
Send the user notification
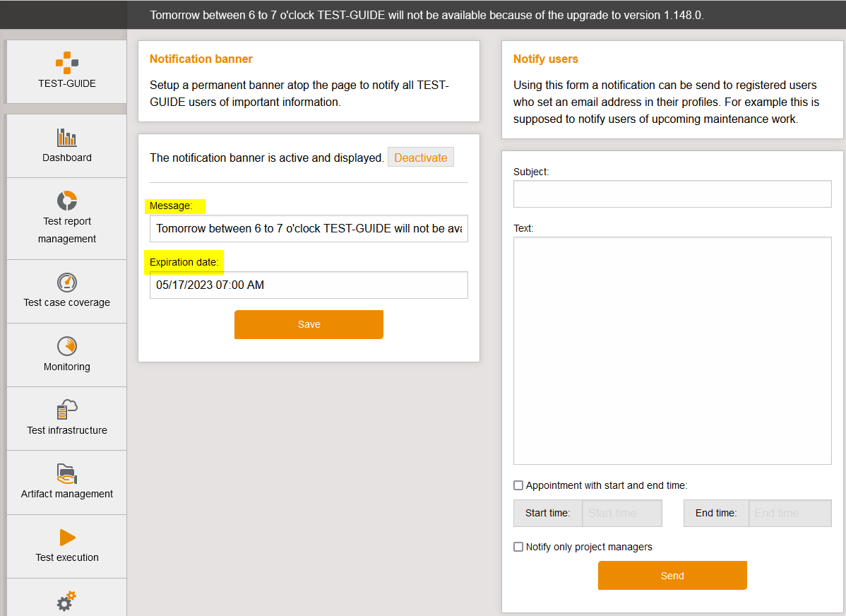point(672,576)
